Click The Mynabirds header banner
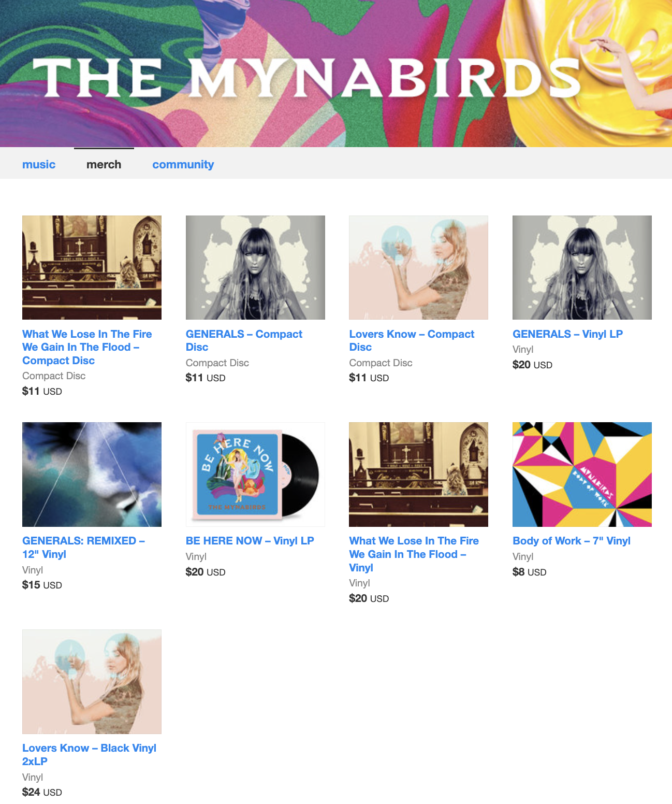 (336, 74)
